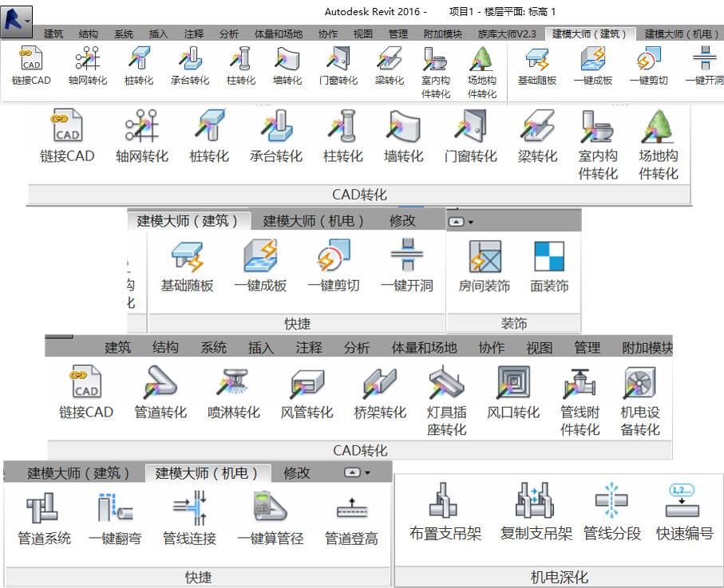724x588 pixels.
Task: Select 管线连接 pipe connection tool
Action: 189,519
